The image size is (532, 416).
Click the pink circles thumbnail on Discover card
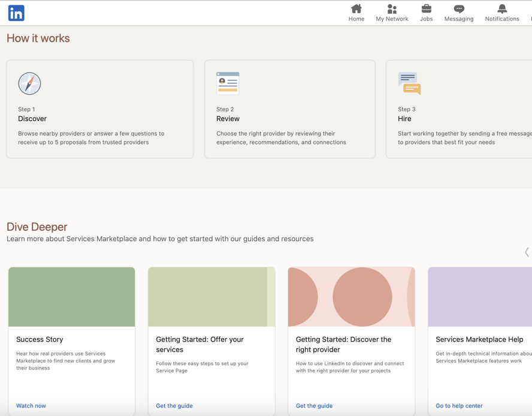coord(351,296)
